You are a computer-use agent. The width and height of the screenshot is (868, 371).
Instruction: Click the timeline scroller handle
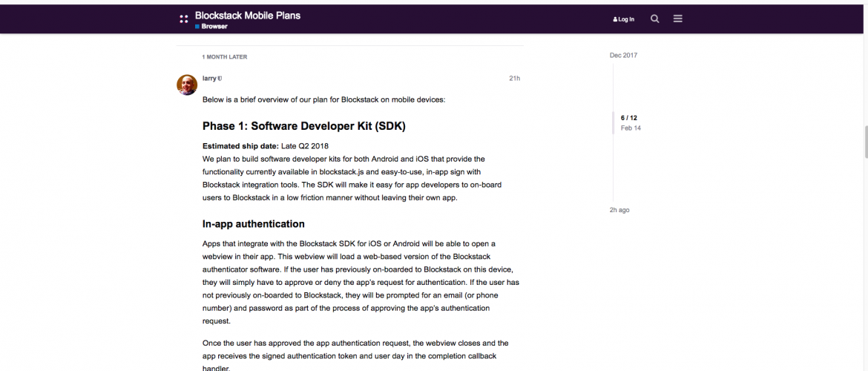coord(613,123)
